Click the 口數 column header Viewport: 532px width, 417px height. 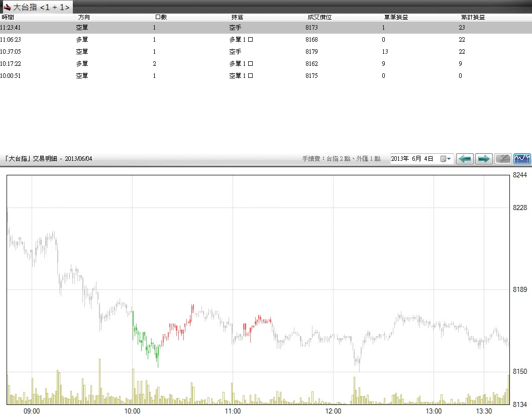click(x=161, y=18)
